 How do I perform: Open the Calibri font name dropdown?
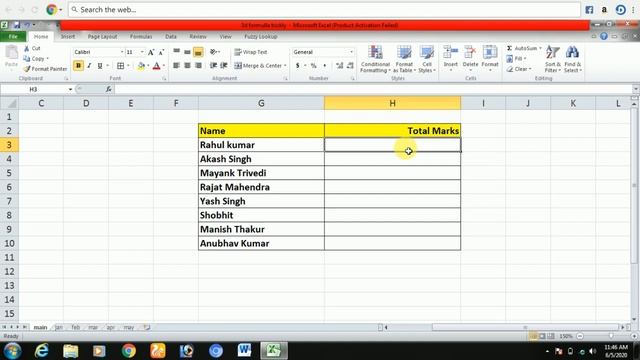[122, 52]
